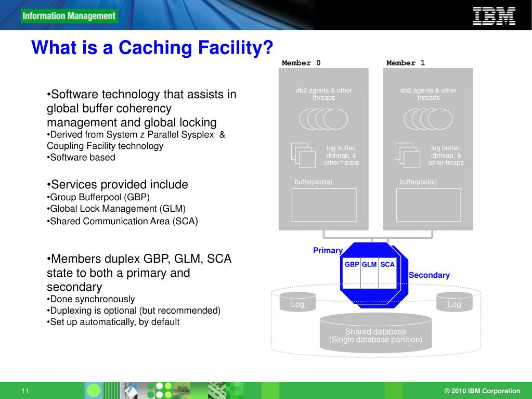The image size is (532, 399).
Task: Click Member 0 db2 agents & other threads text
Action: [323, 94]
